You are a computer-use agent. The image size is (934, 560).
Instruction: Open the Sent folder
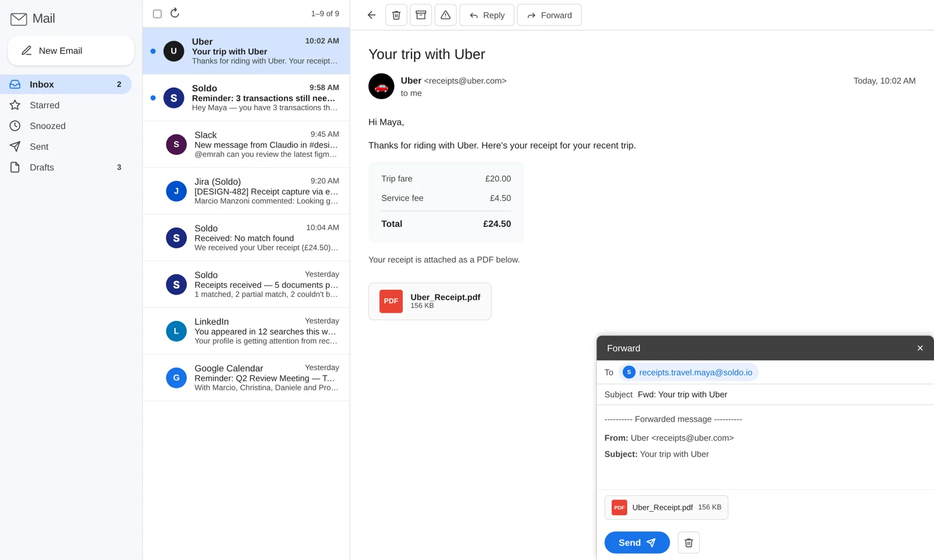coord(66,146)
